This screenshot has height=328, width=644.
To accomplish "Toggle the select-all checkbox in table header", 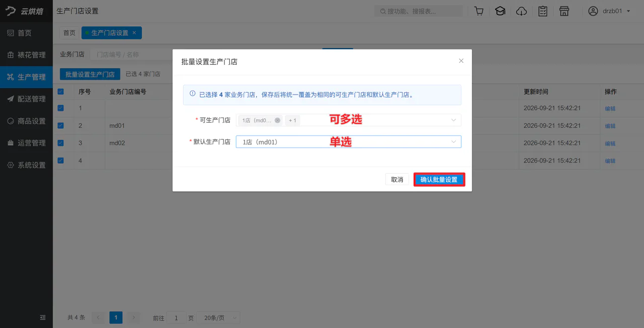I will (x=61, y=92).
